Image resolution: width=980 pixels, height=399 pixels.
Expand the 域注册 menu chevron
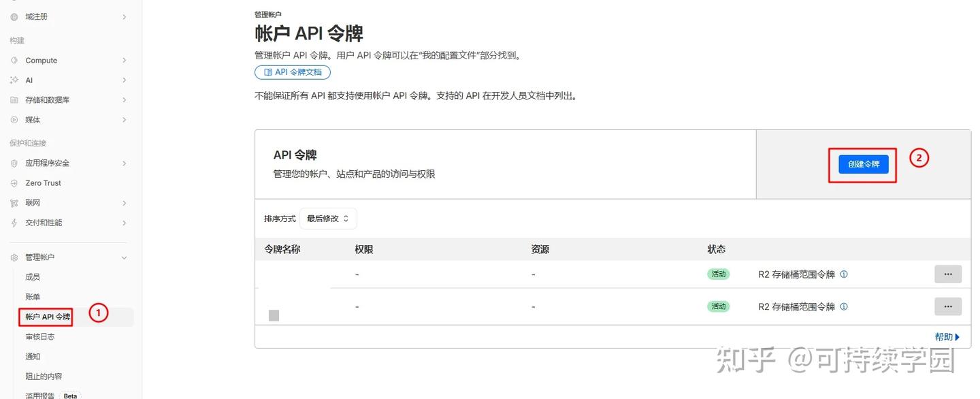tap(124, 16)
